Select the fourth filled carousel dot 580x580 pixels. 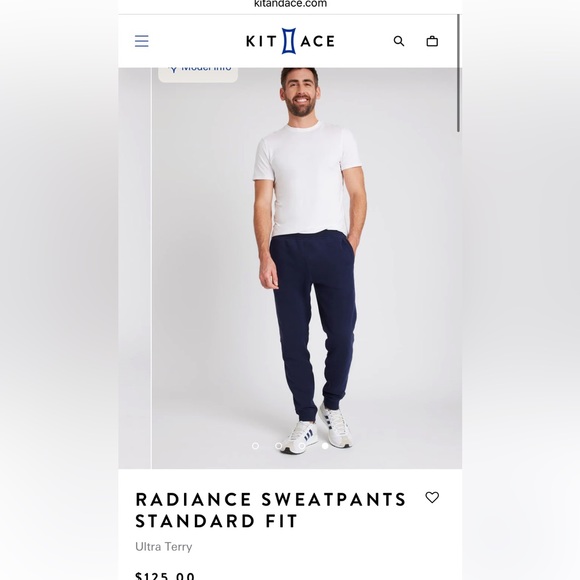pos(325,446)
